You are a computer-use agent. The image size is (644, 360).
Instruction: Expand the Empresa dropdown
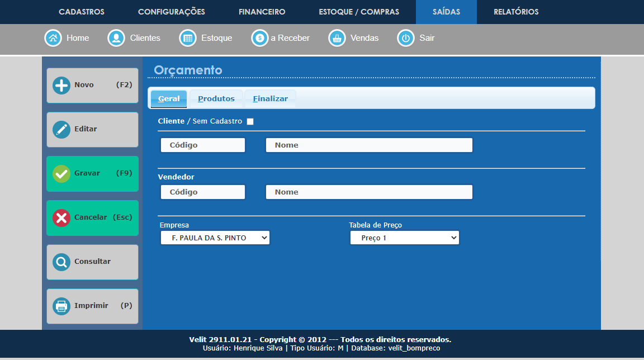tap(215, 238)
